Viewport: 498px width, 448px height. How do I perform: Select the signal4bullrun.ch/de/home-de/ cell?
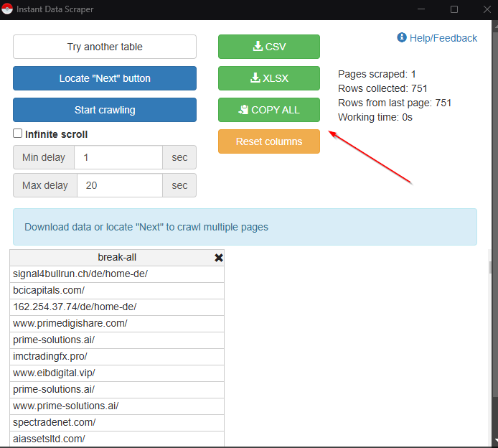117,274
